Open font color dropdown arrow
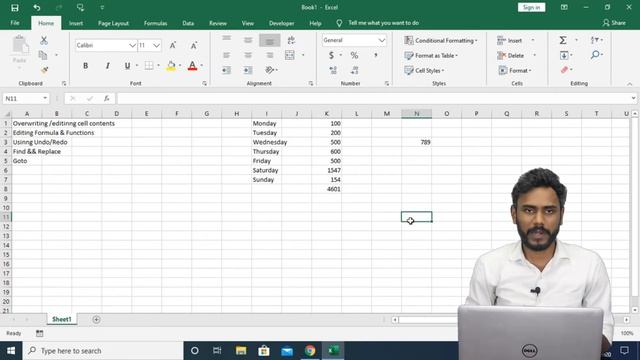The image size is (640, 360). [202, 66]
